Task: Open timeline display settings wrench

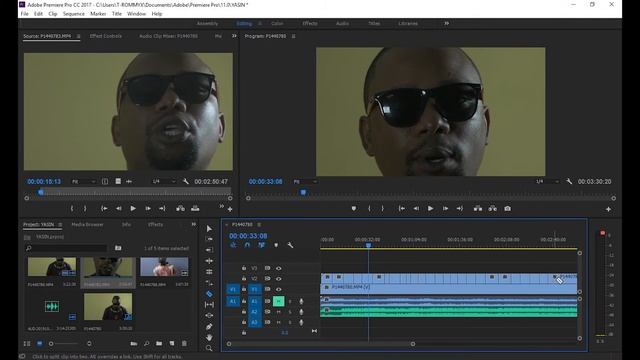Action: (290, 245)
